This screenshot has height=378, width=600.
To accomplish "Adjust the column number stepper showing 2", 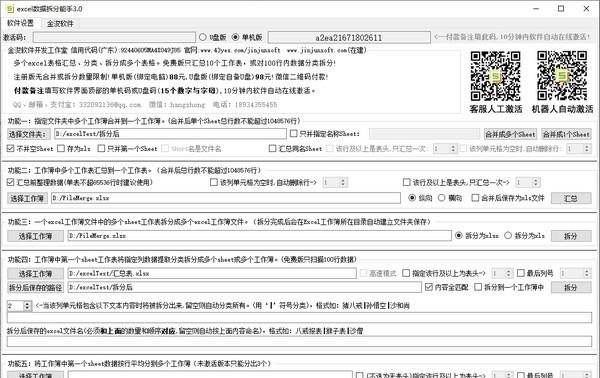I will point(19,306).
